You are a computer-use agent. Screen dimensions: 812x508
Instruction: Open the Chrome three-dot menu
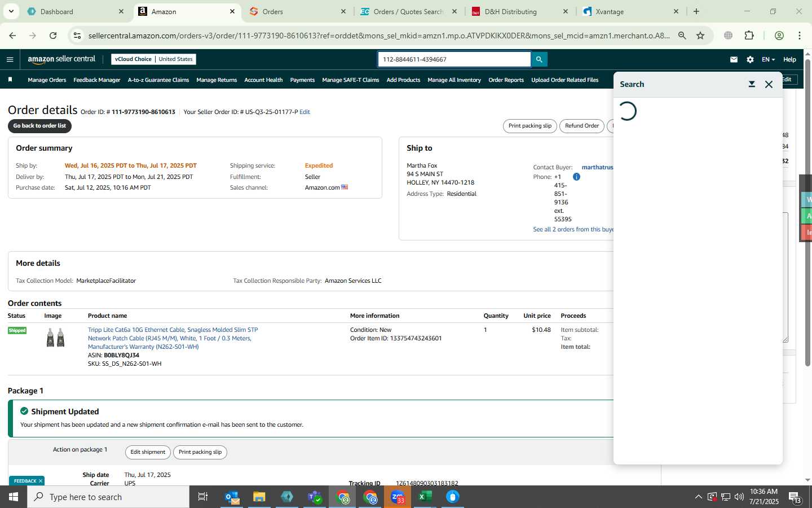pos(800,36)
